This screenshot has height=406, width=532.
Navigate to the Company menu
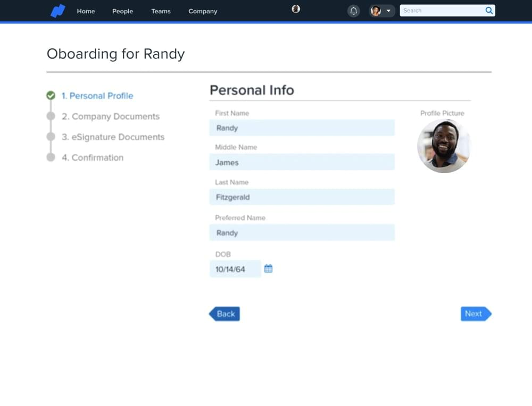203,11
